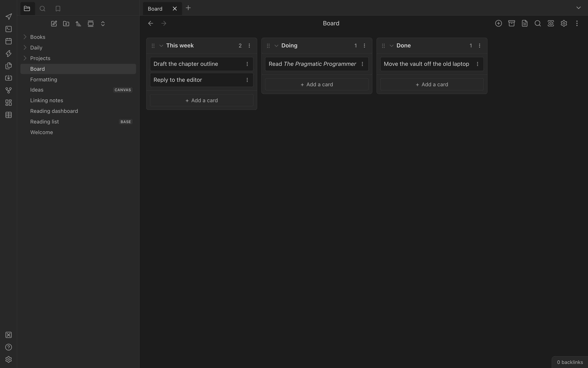Screen dimensions: 588x368
Task: Click the add a list plus-circle icon
Action: tap(498, 23)
